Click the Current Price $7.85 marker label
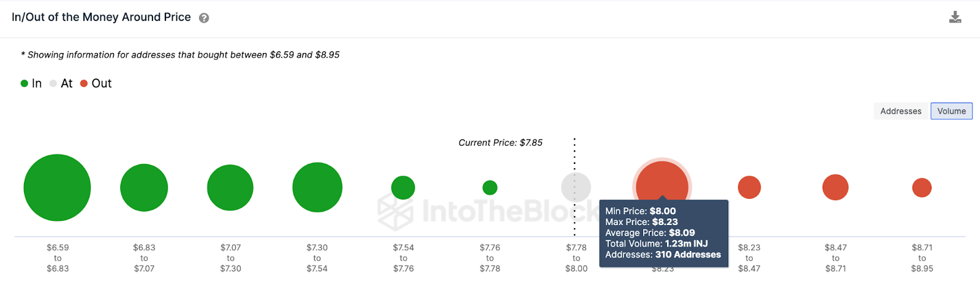 (x=500, y=143)
